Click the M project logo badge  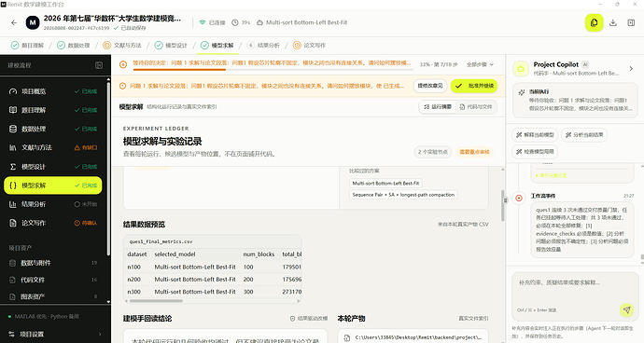pyautogui.click(x=33, y=23)
